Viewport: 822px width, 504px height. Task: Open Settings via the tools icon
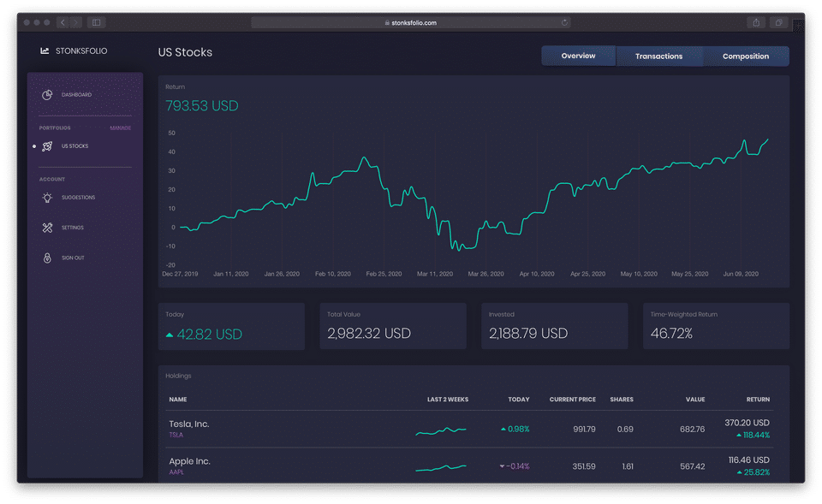[48, 228]
